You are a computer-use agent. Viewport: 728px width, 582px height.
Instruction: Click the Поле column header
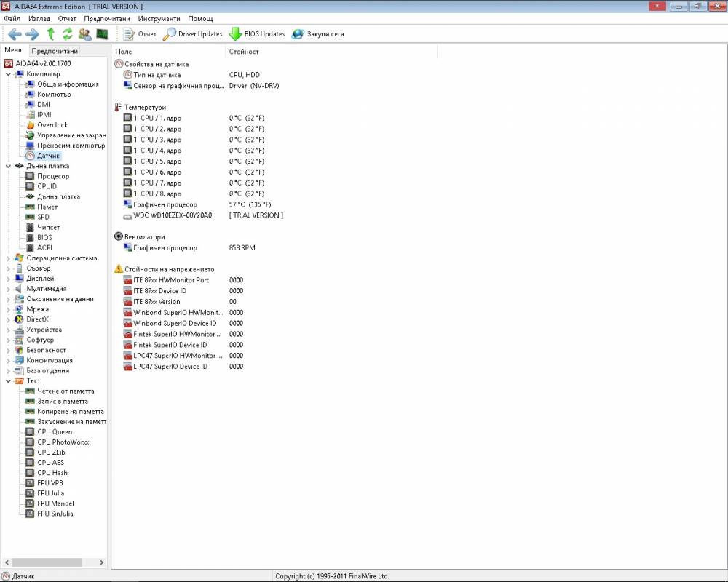169,52
